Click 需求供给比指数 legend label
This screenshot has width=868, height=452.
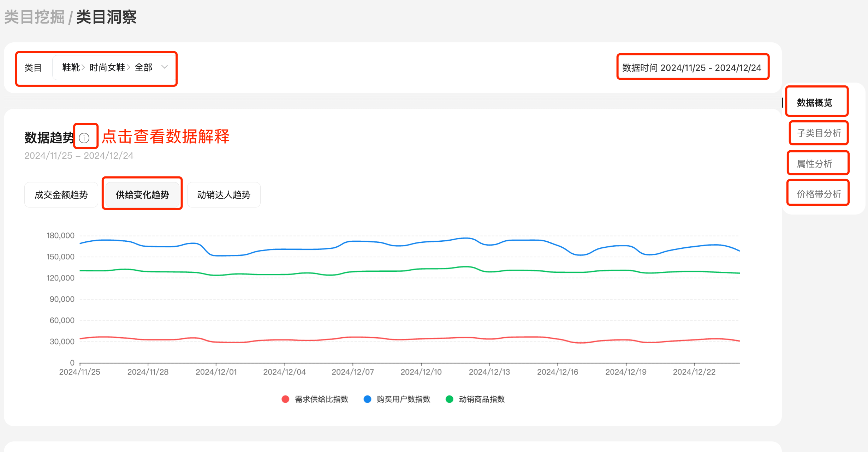[321, 399]
